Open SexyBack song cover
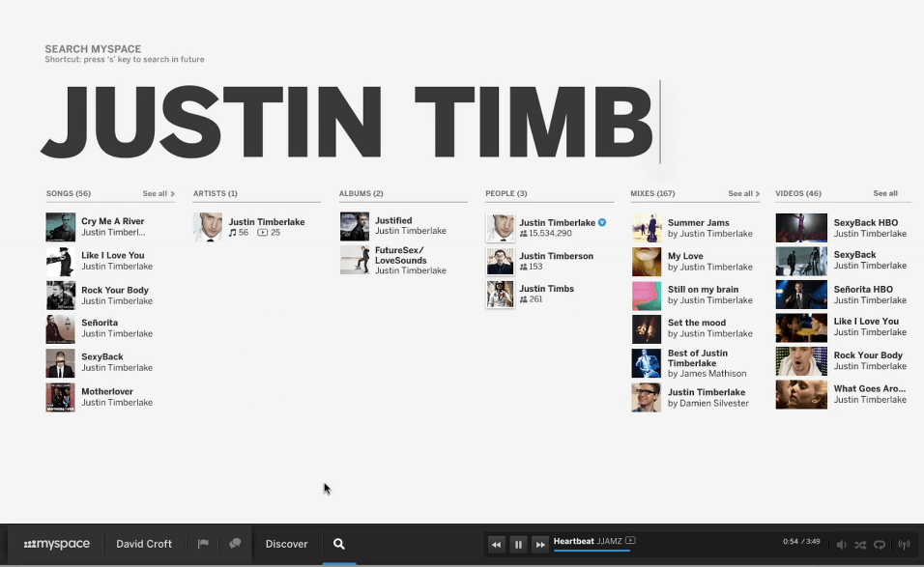 [x=61, y=363]
